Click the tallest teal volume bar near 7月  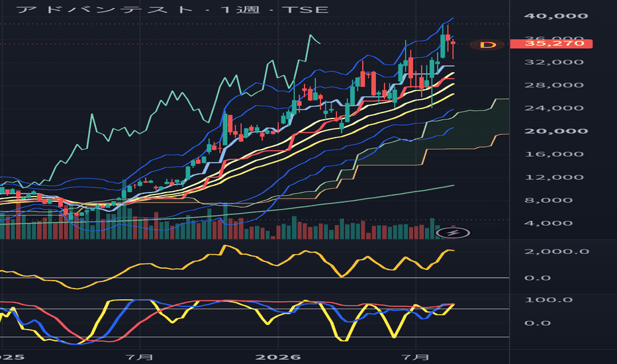click(124, 209)
